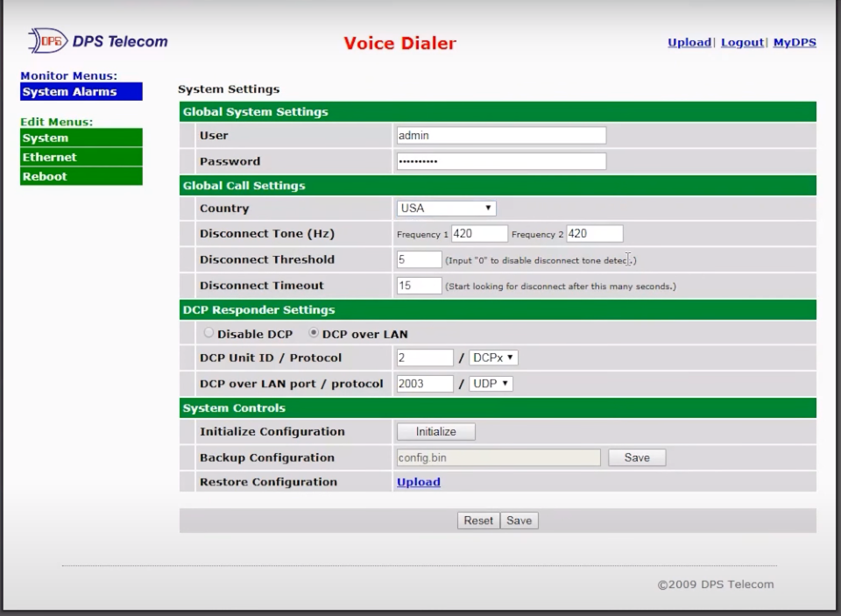This screenshot has height=616, width=841.
Task: Click the System Controls header
Action: pyautogui.click(x=498, y=407)
